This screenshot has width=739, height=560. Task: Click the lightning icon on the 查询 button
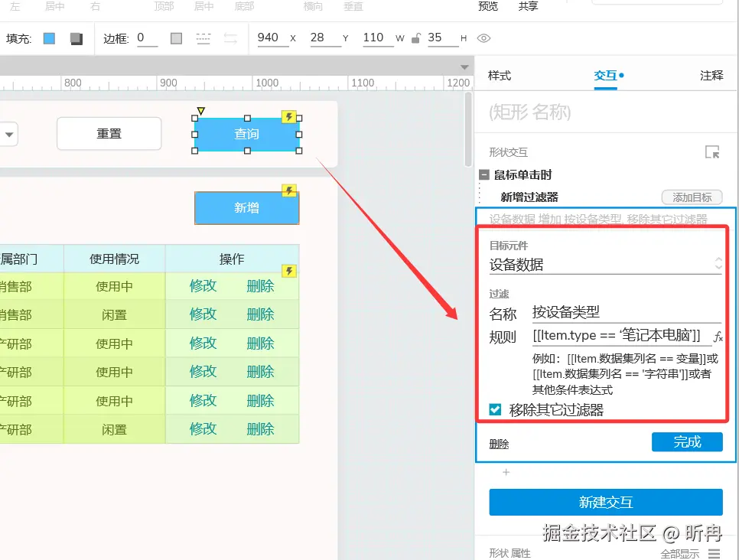click(x=288, y=116)
